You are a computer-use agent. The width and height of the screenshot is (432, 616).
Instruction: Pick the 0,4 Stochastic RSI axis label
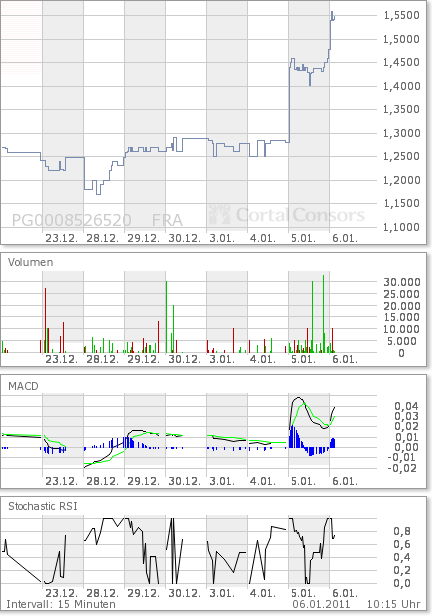pos(402,557)
